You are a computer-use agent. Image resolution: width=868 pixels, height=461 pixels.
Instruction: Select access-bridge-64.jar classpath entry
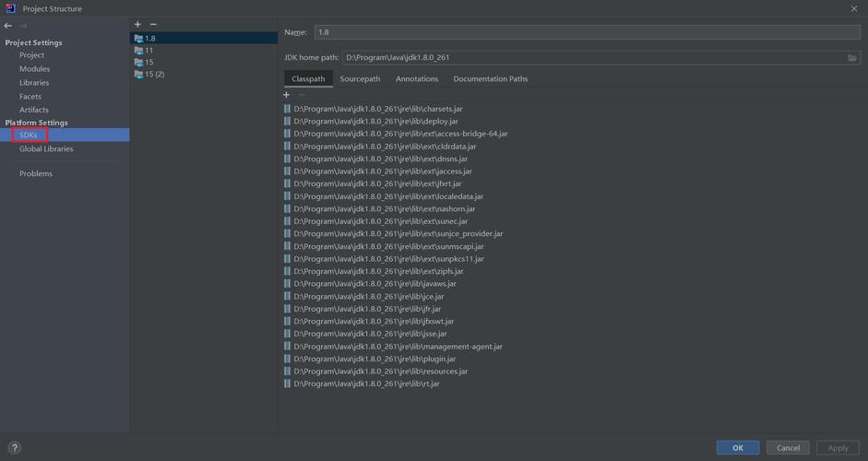tap(397, 134)
